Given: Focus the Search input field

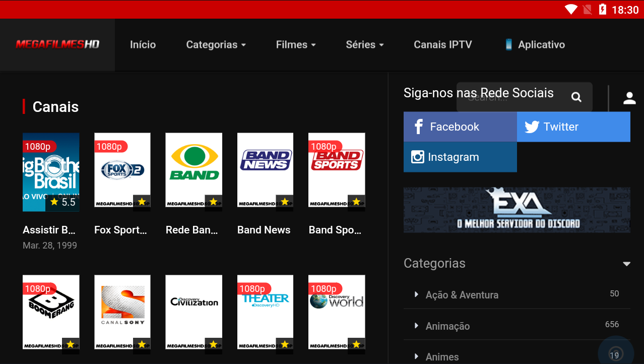Looking at the screenshot, I should click(525, 97).
